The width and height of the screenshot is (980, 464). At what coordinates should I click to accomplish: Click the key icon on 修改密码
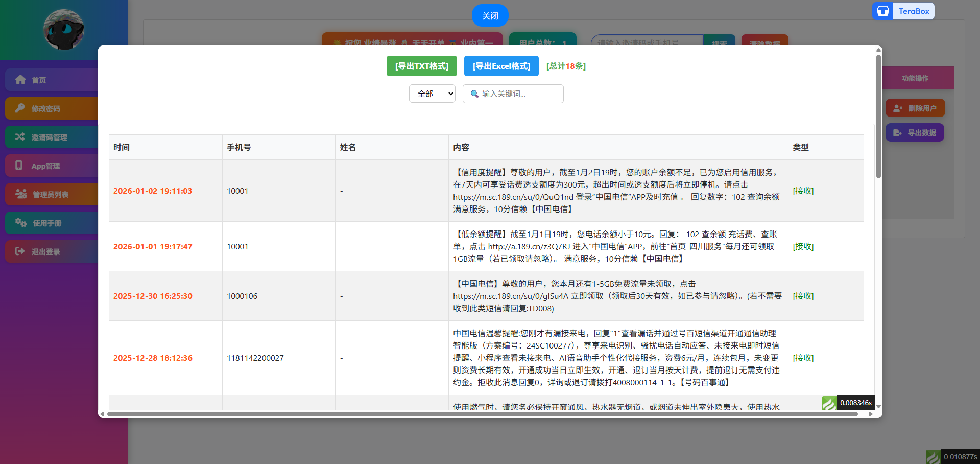[x=20, y=108]
